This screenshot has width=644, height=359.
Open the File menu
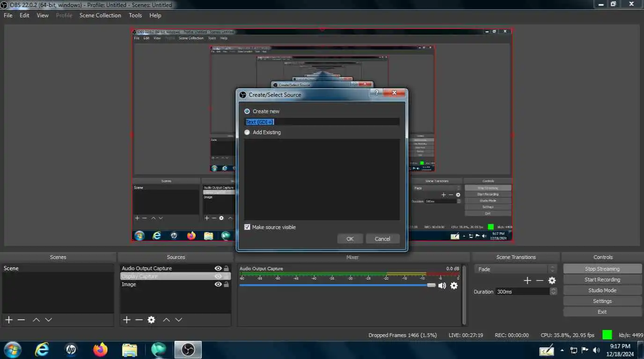8,15
